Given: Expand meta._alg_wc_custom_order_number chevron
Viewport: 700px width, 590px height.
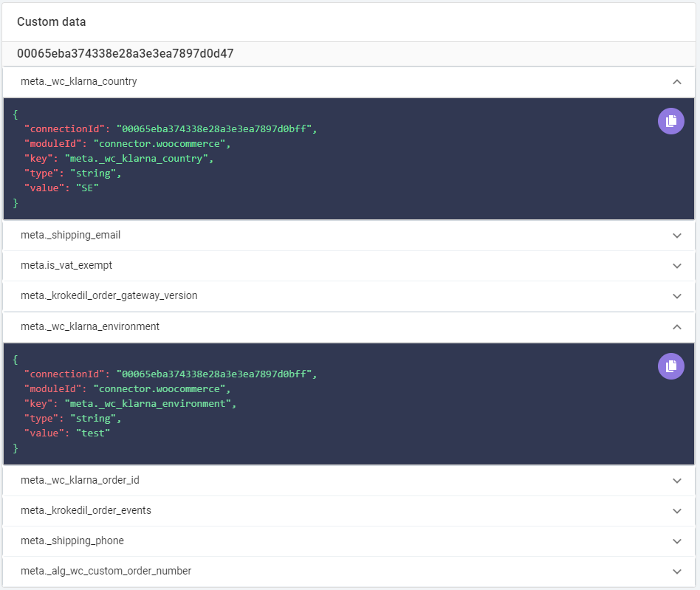Looking at the screenshot, I should tap(677, 572).
